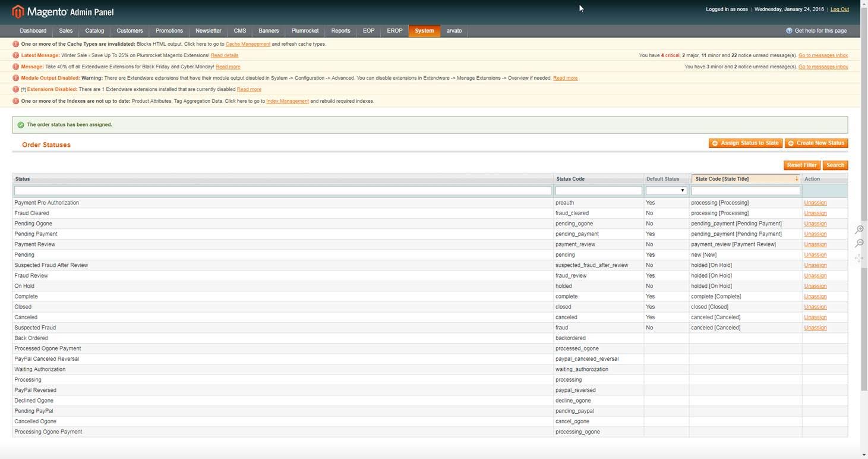Viewport: 868px width, 459px height.
Task: Click Get help for this page
Action: tap(820, 30)
